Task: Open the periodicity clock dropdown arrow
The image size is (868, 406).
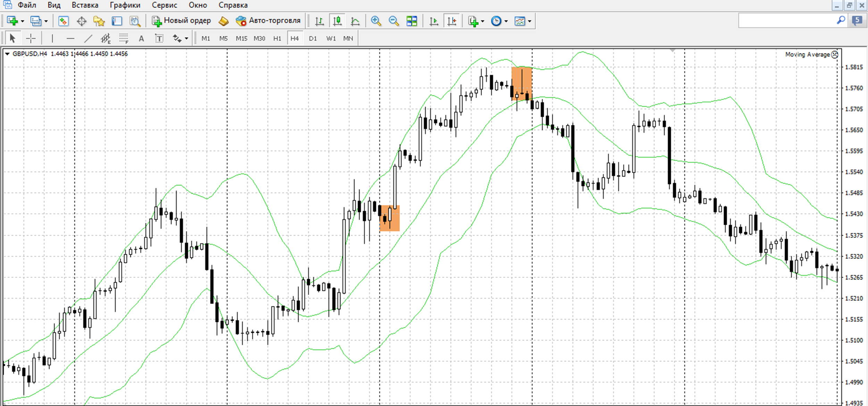Action: click(x=506, y=22)
